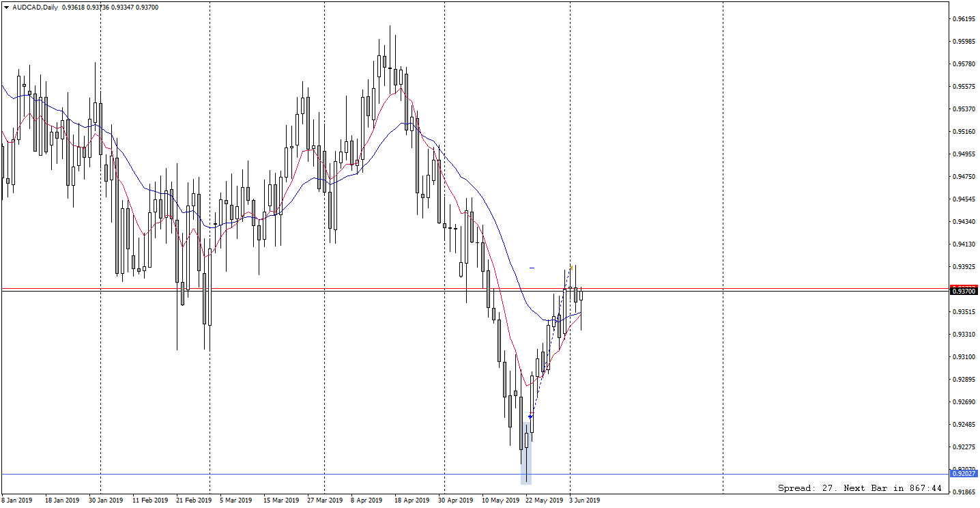Screen dimensions: 980x508
Task: Click the 0.92690 price axis label
Action: (x=964, y=401)
